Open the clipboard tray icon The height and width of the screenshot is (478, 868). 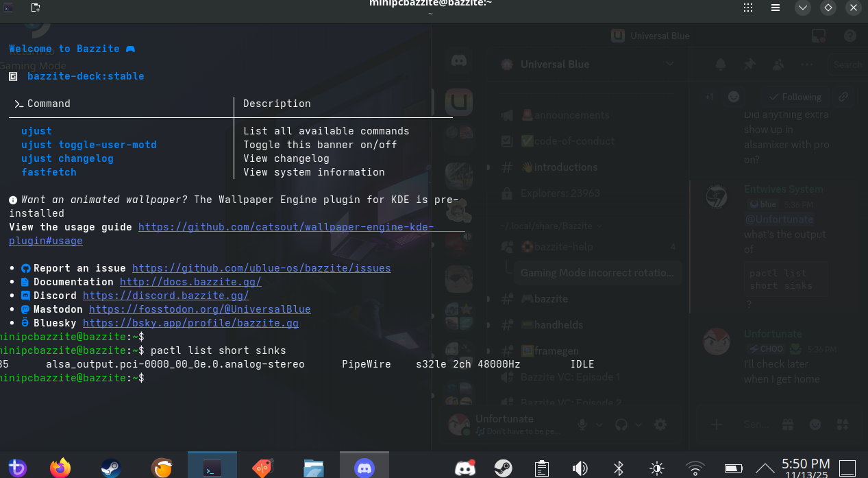tap(542, 468)
